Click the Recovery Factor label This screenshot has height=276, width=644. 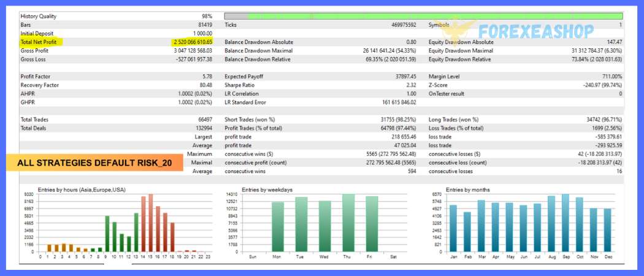(38, 85)
